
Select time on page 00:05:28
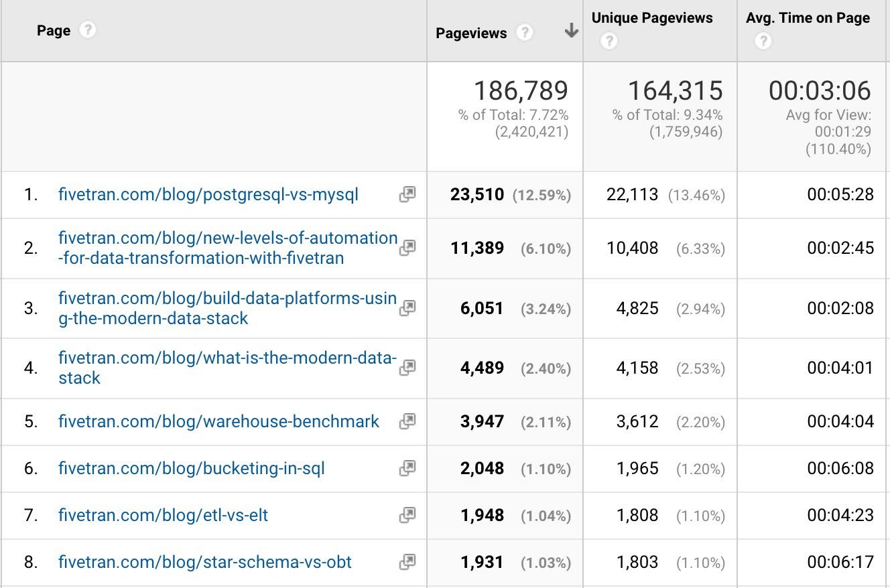[x=840, y=194]
